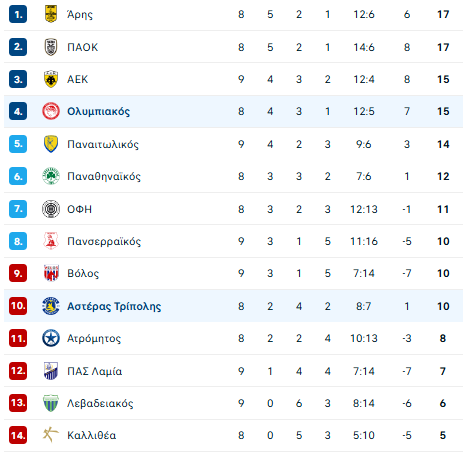Open the Πανσερραϊκός team name link

pos(104,241)
